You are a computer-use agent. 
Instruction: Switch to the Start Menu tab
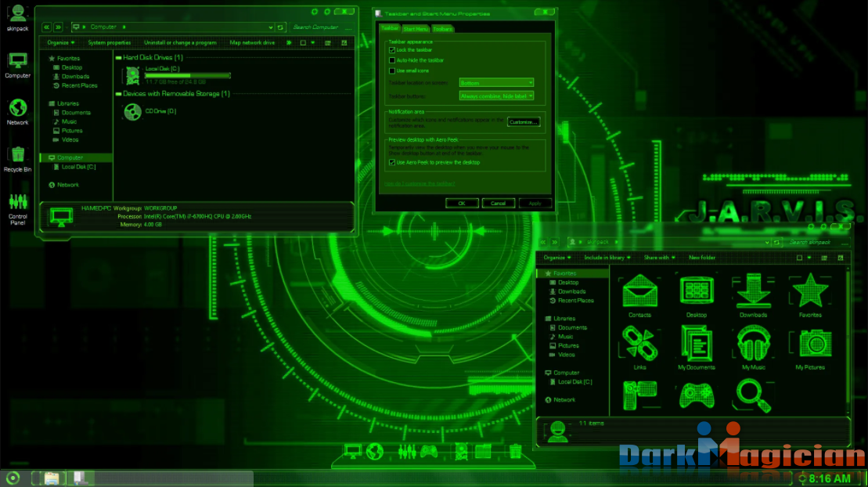click(415, 29)
